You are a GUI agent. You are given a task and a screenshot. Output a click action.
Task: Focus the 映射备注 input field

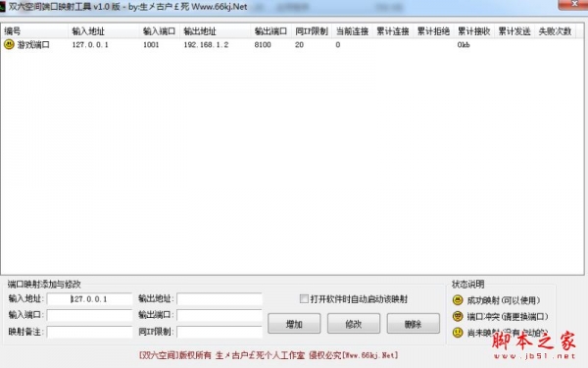tap(89, 332)
